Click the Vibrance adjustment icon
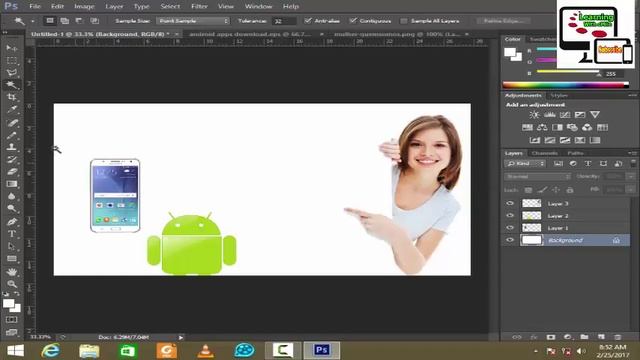The image size is (640, 360). pyautogui.click(x=595, y=115)
